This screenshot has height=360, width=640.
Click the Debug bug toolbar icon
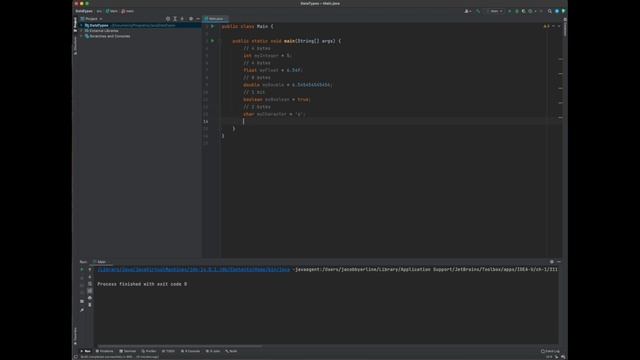click(517, 11)
